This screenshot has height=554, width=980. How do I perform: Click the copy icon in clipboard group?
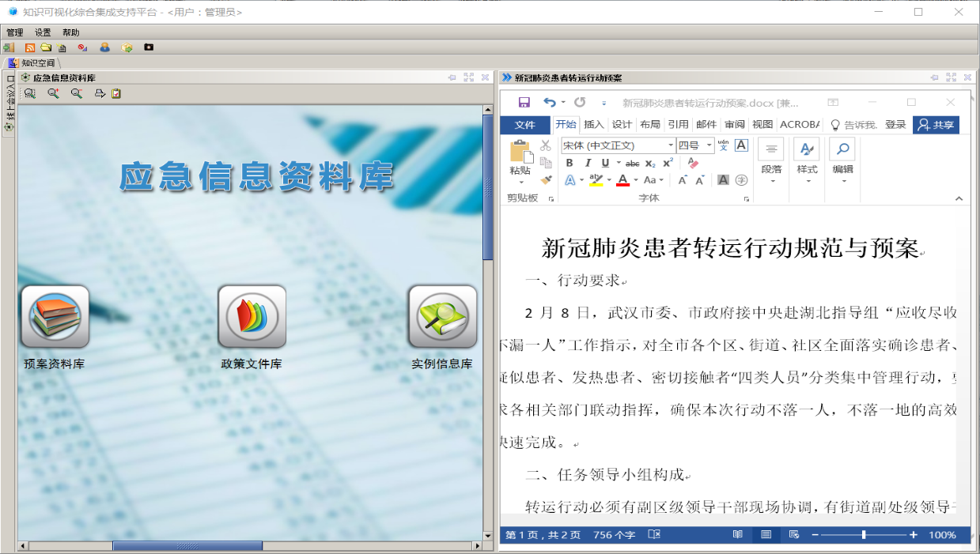[x=545, y=163]
